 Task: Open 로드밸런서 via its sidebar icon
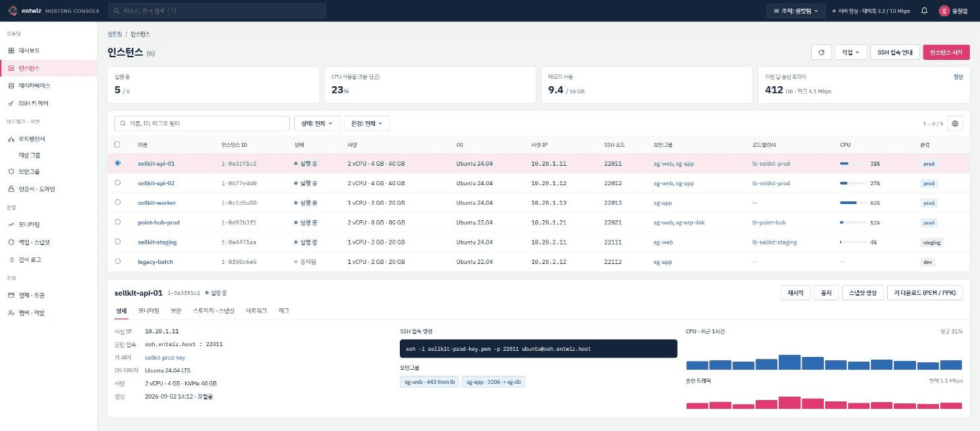point(11,139)
